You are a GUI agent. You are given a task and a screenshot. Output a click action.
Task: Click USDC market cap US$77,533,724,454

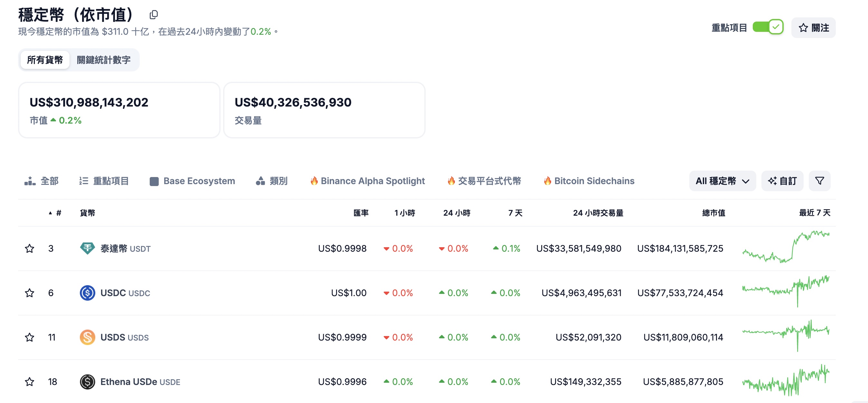(680, 293)
